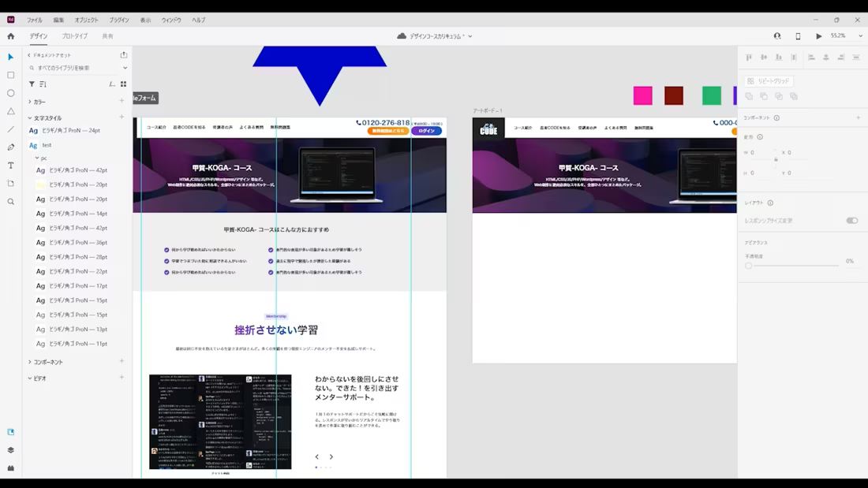Image resolution: width=868 pixels, height=488 pixels.
Task: Open the asset sort options
Action: click(43, 84)
